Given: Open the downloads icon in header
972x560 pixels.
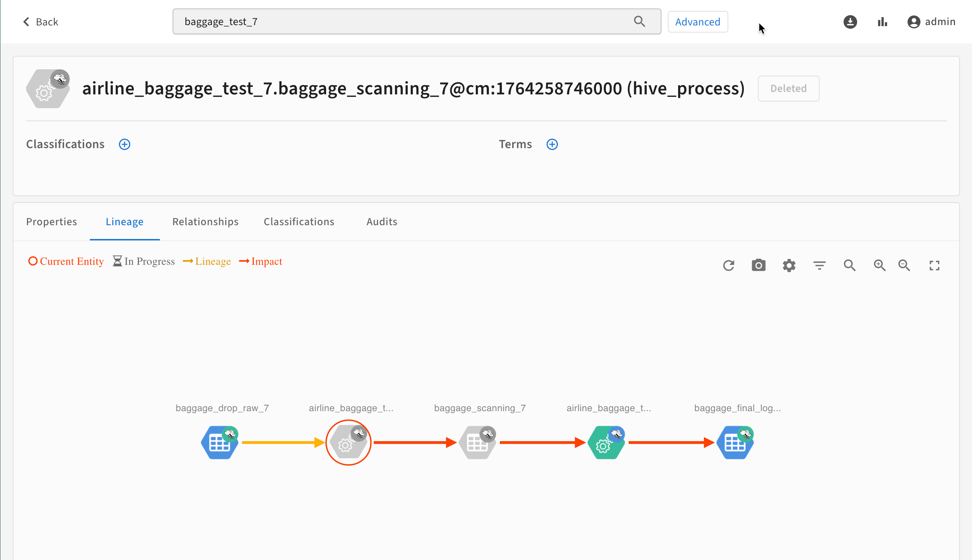Looking at the screenshot, I should point(850,22).
